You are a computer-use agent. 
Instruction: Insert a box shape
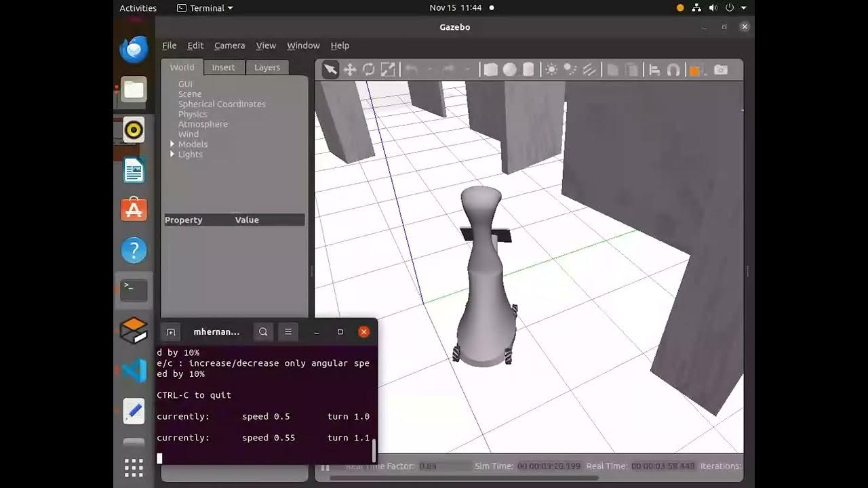click(490, 70)
